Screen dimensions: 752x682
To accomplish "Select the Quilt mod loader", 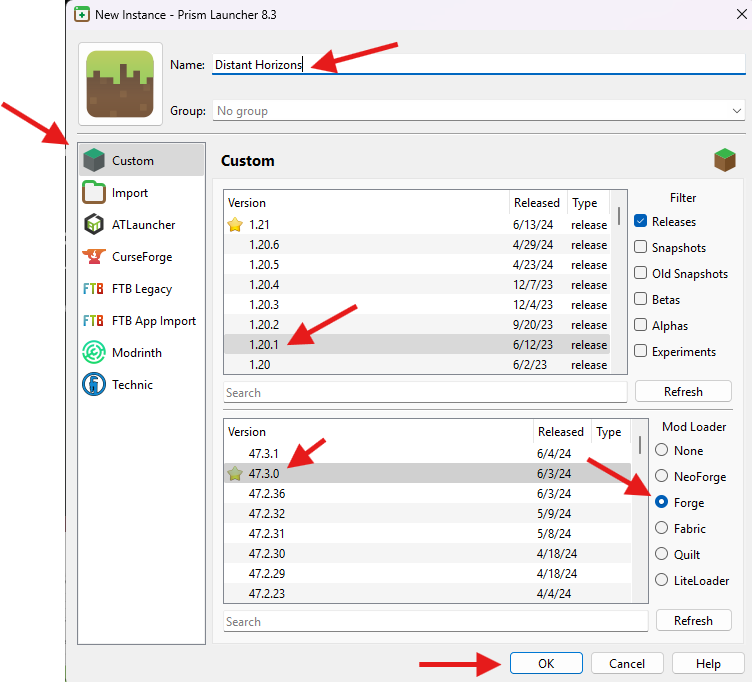I will 661,553.
